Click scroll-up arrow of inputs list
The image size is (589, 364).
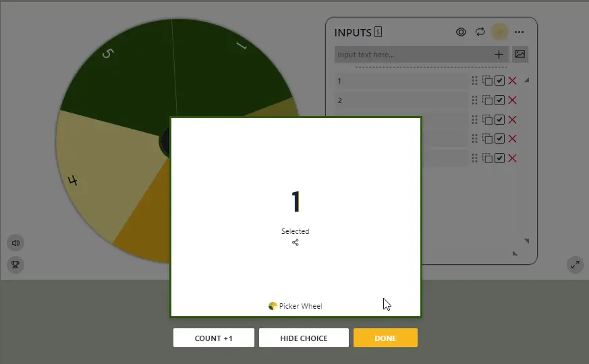(527, 80)
